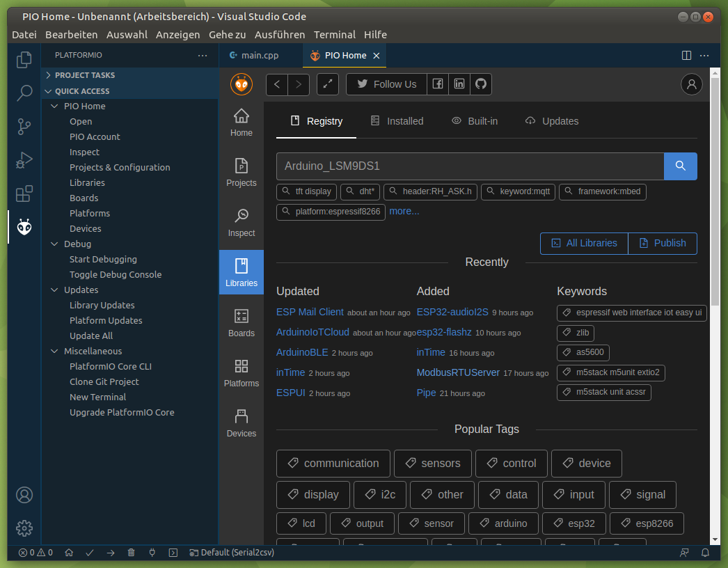The height and width of the screenshot is (568, 728).
Task: Go to Boards in PIO sidebar
Action: [x=242, y=323]
